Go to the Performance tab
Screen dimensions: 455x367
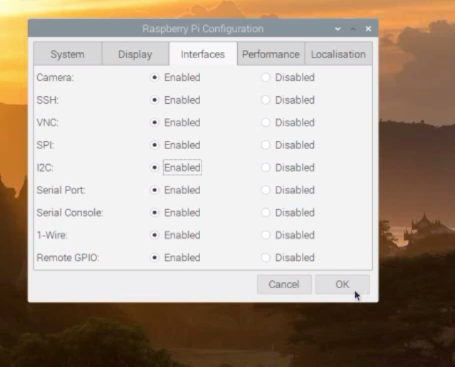(271, 54)
